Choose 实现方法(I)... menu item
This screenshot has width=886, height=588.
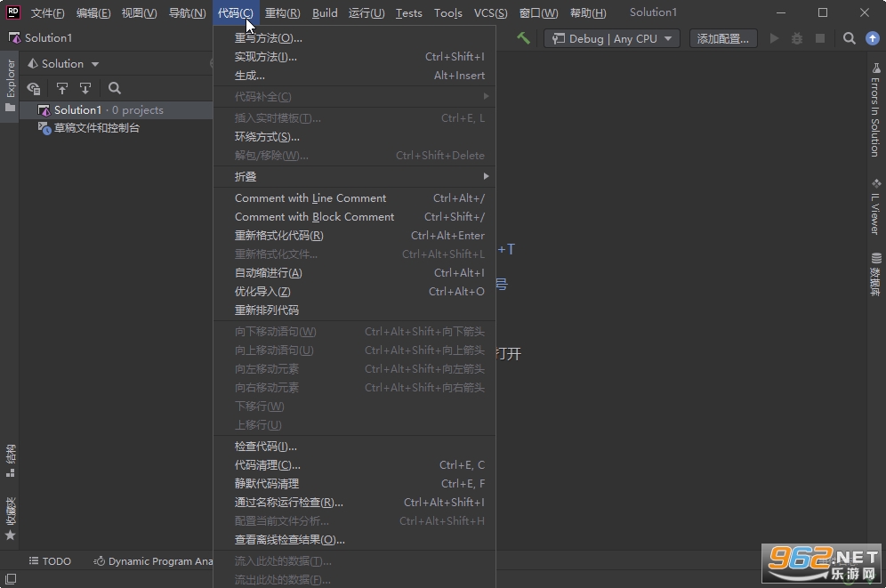point(354,56)
